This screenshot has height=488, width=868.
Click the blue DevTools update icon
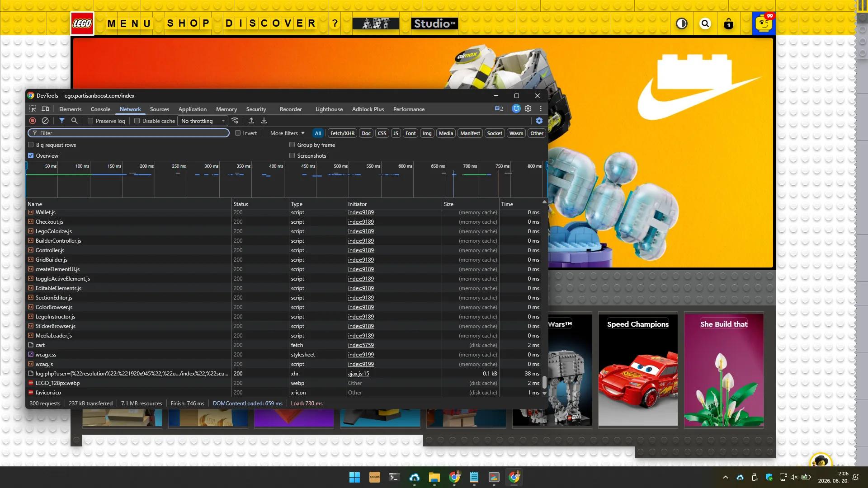(516, 109)
